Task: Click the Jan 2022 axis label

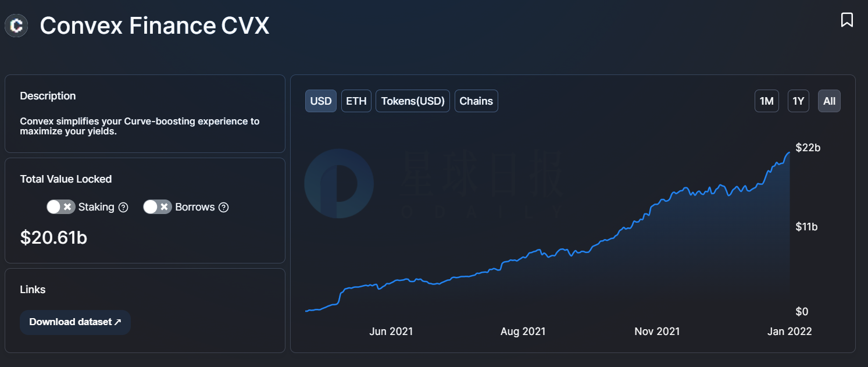Action: [790, 332]
